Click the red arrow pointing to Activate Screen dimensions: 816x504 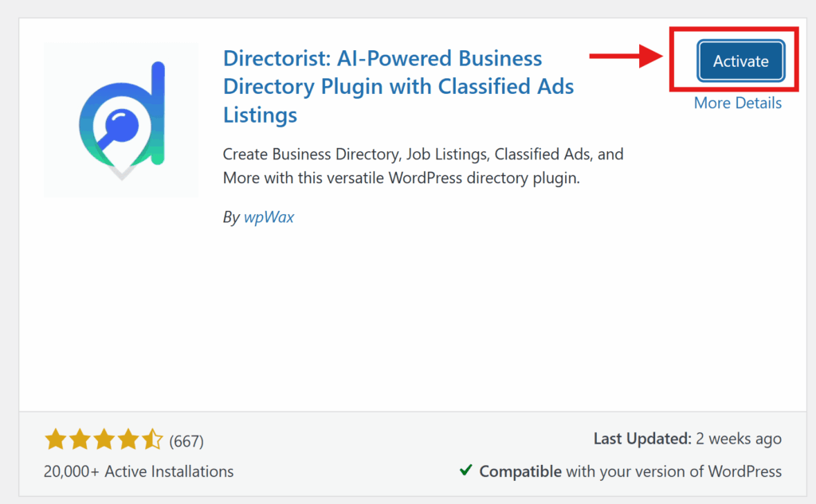click(627, 57)
